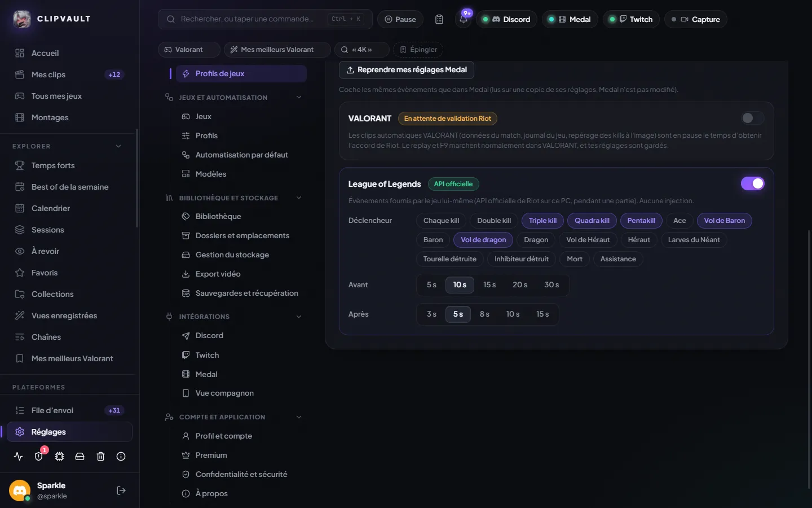This screenshot has width=812, height=508.
Task: Collapse the Intégrations settings group
Action: [299, 317]
